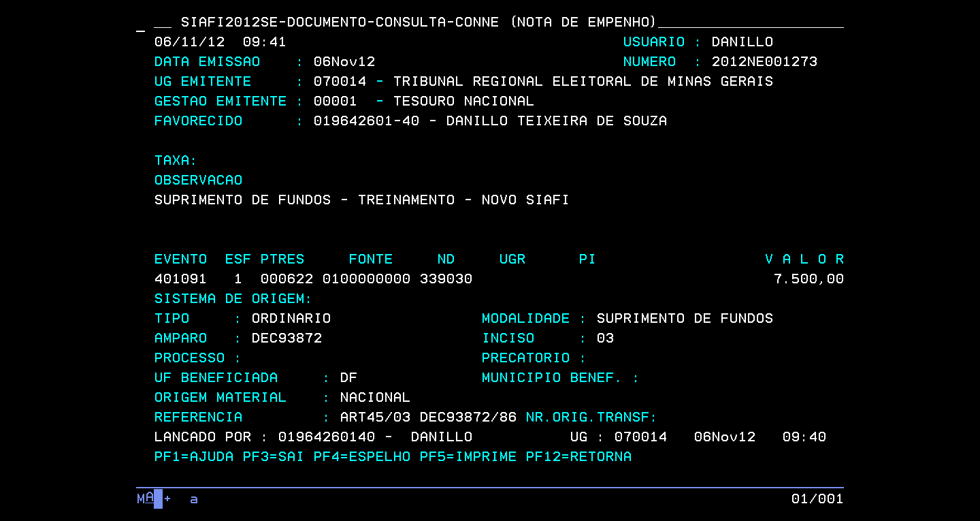This screenshot has height=521, width=980.
Task: Click event code 401091
Action: tap(180, 279)
